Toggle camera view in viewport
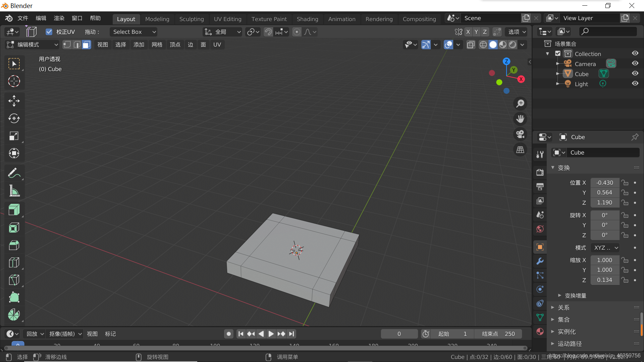The width and height of the screenshot is (644, 362). click(x=520, y=134)
